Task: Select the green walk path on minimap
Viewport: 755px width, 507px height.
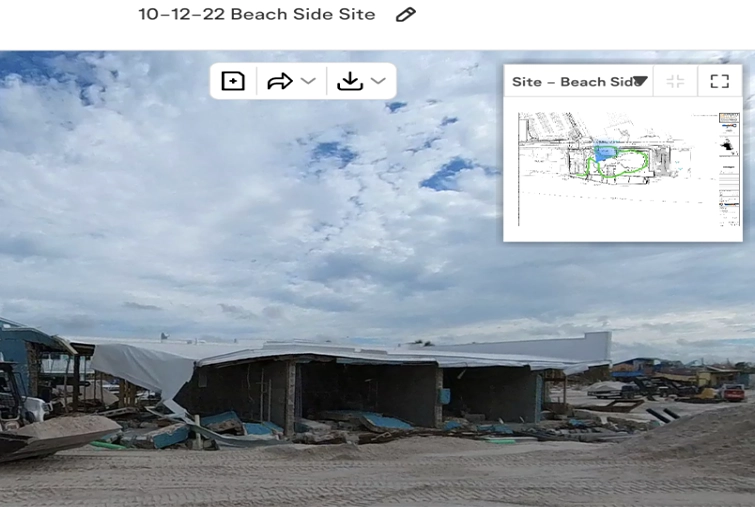Action: (x=617, y=163)
